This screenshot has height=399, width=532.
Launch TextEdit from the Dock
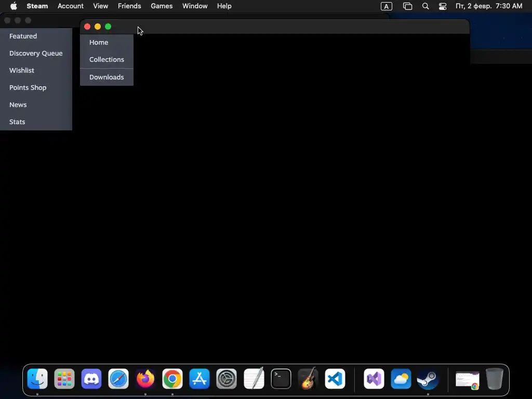coord(254,379)
